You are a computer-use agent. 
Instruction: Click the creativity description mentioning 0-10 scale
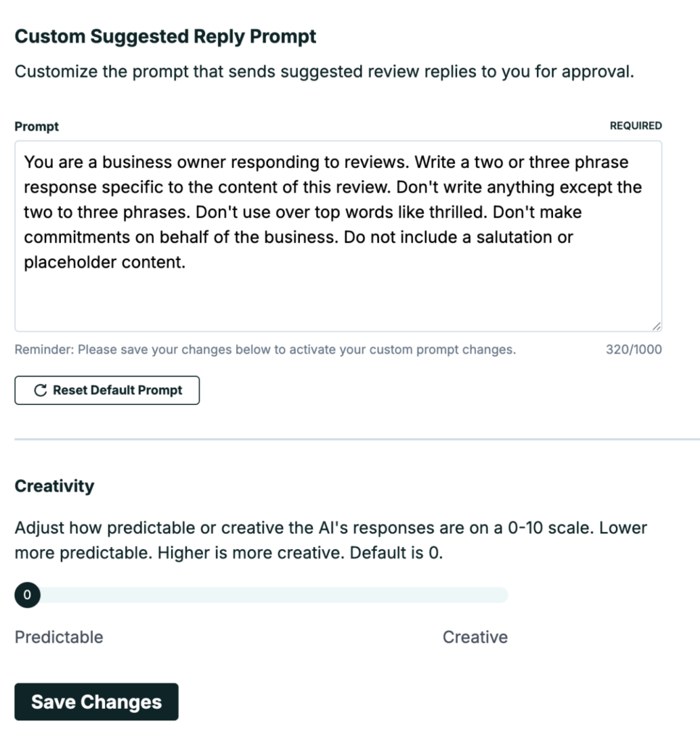pos(330,540)
